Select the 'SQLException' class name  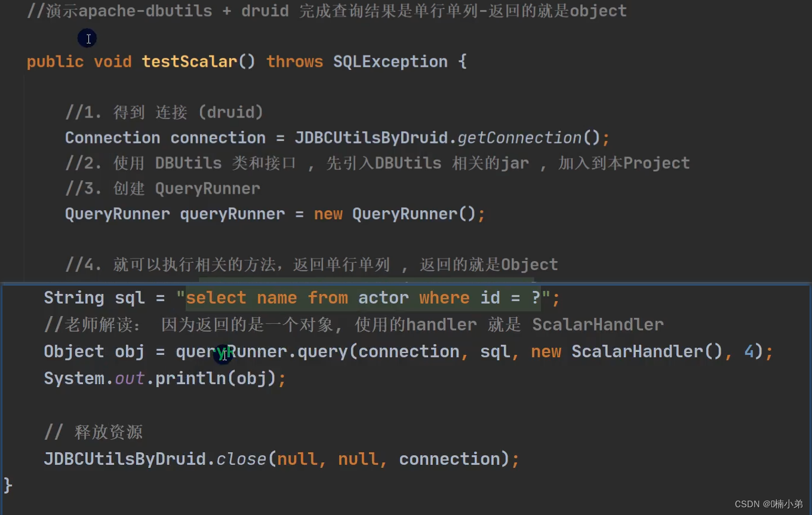pyautogui.click(x=390, y=62)
